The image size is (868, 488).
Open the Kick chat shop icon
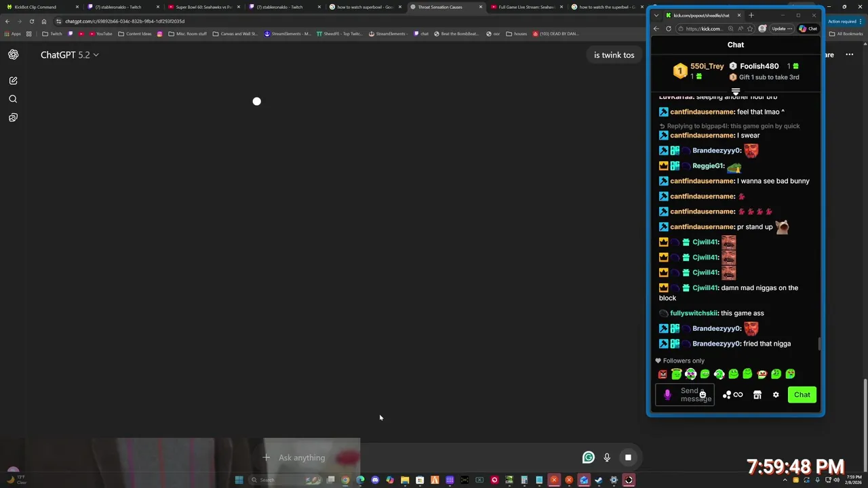click(757, 394)
